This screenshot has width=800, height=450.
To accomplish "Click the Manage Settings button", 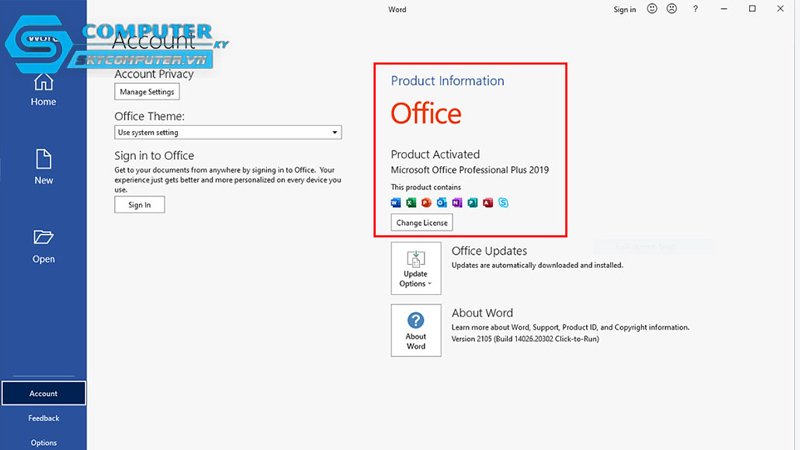I will 147,92.
